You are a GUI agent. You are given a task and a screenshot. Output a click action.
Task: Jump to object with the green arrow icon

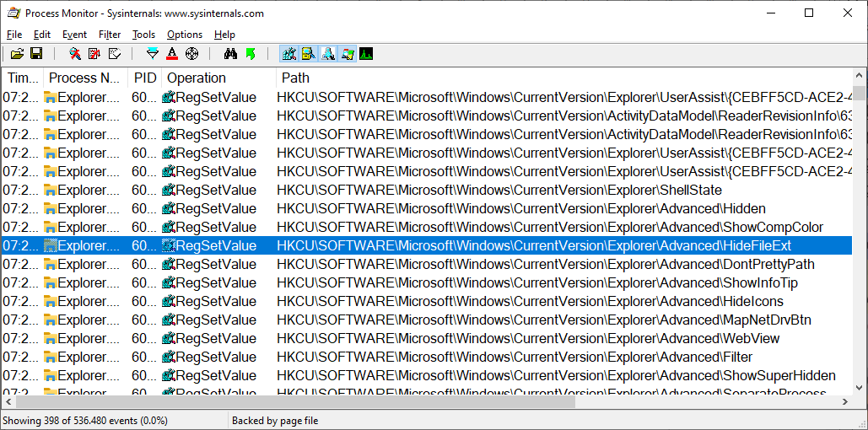[250, 54]
